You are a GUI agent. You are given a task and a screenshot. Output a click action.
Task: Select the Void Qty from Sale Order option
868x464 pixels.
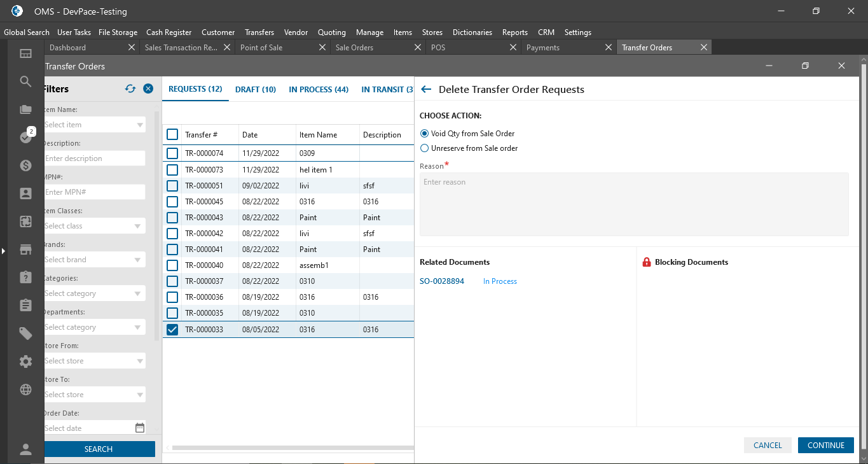[425, 134]
